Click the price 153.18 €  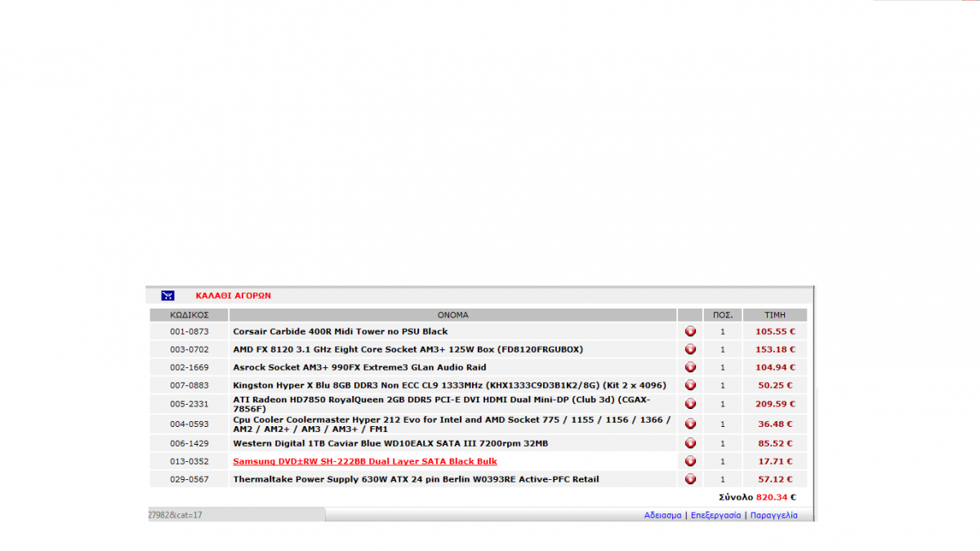775,349
